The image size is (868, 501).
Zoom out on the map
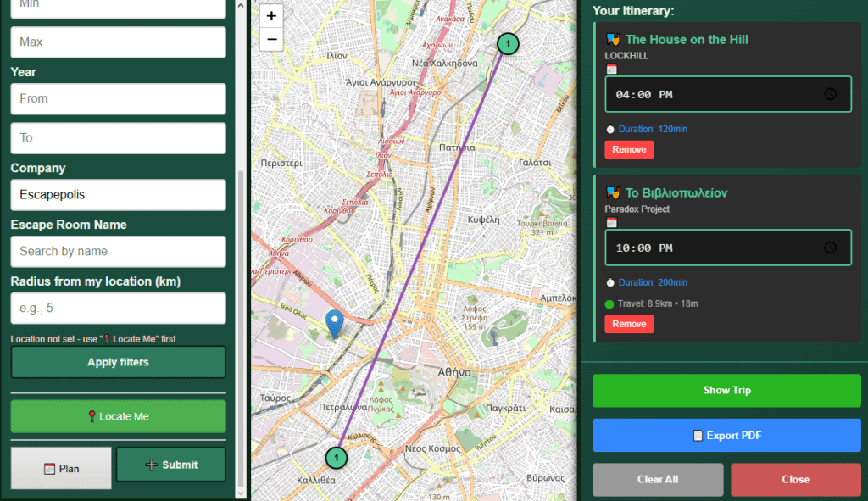271,39
